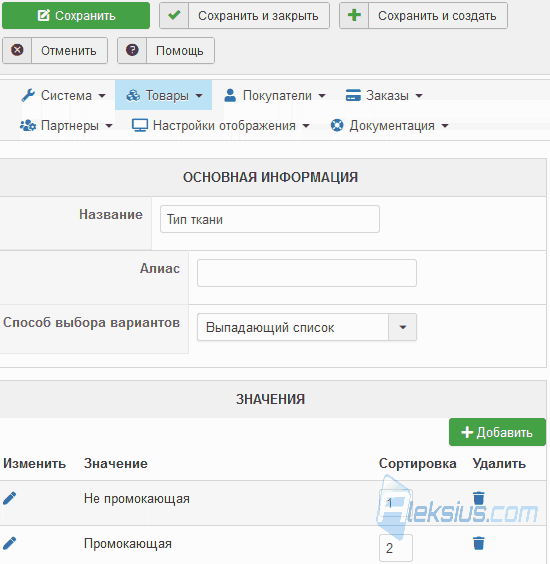Click the question mark help icon
Image resolution: width=550 pixels, height=564 pixels.
pos(132,50)
